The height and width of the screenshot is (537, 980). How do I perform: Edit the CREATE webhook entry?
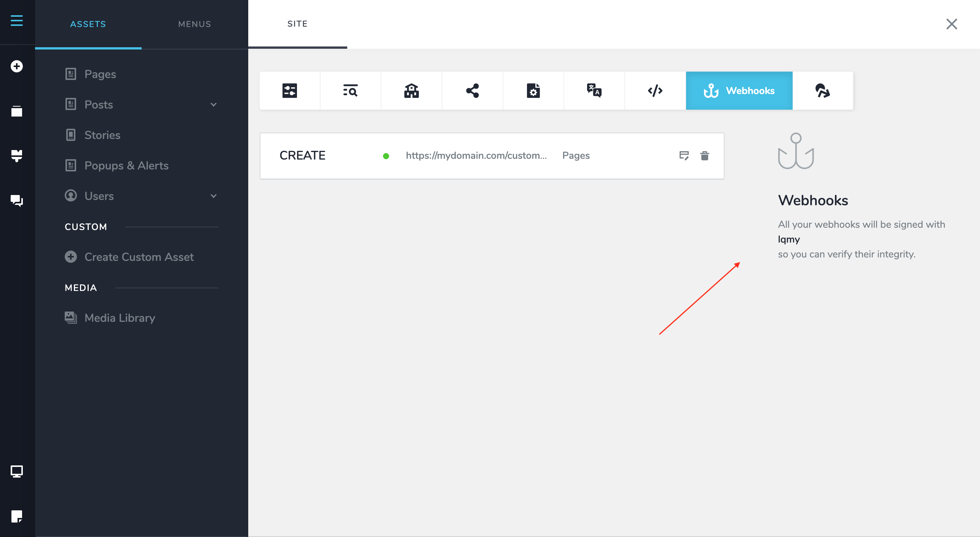tap(684, 156)
